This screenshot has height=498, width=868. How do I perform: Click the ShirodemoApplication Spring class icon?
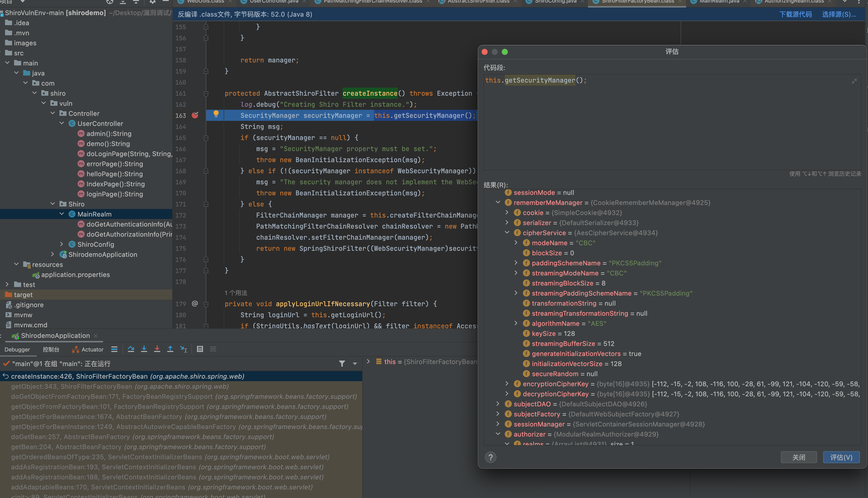pyautogui.click(x=63, y=255)
